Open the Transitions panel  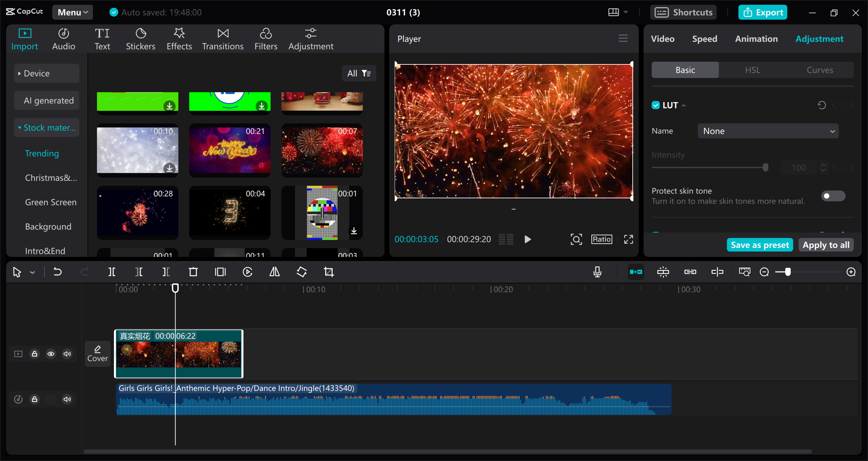click(222, 38)
